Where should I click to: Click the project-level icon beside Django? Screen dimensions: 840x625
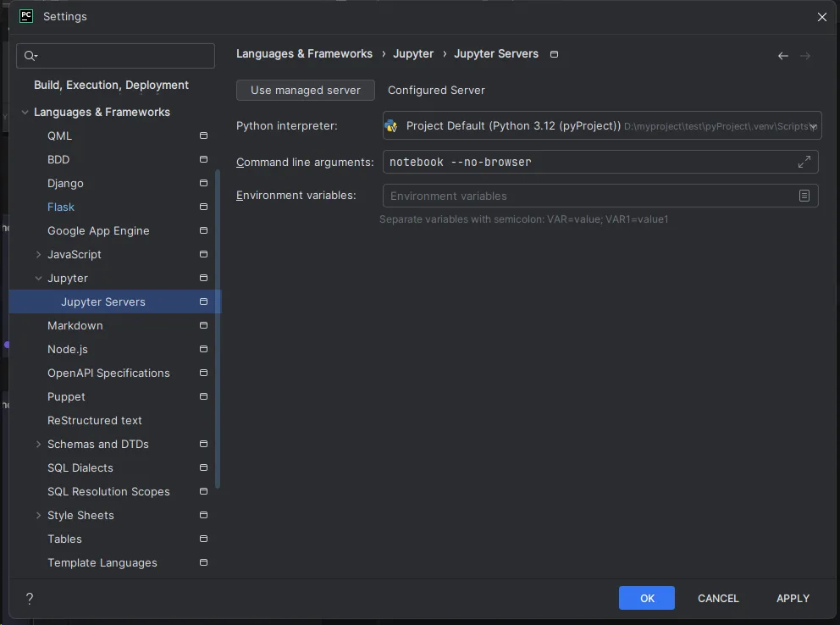pyautogui.click(x=203, y=183)
